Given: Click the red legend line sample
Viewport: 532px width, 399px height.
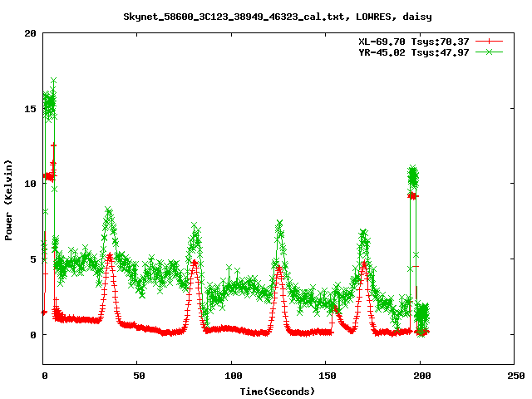Looking at the screenshot, I should point(489,42).
